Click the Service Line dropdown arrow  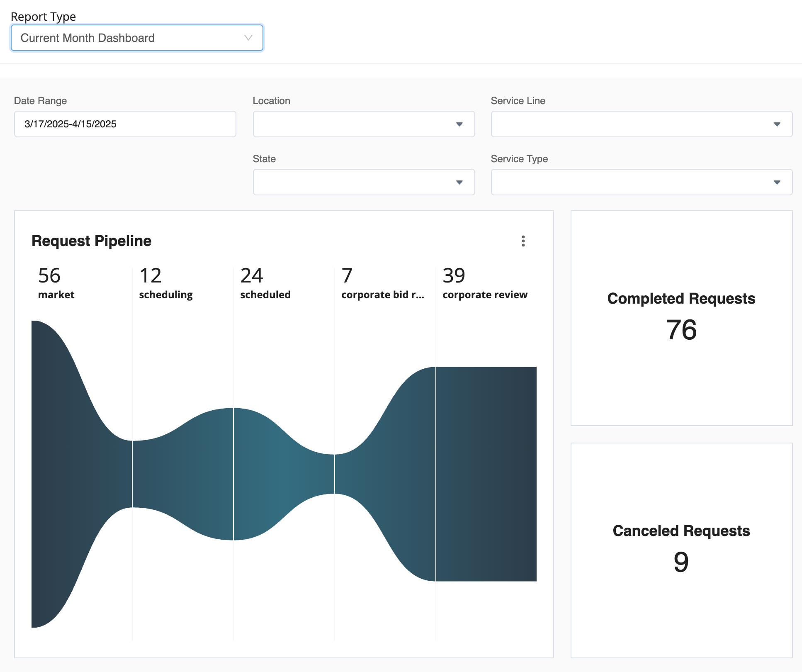click(777, 124)
